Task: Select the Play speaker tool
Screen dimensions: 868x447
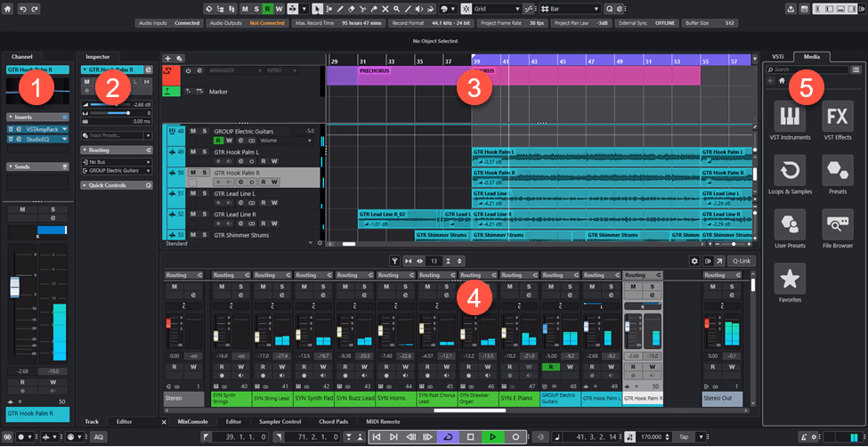Action: point(419,9)
